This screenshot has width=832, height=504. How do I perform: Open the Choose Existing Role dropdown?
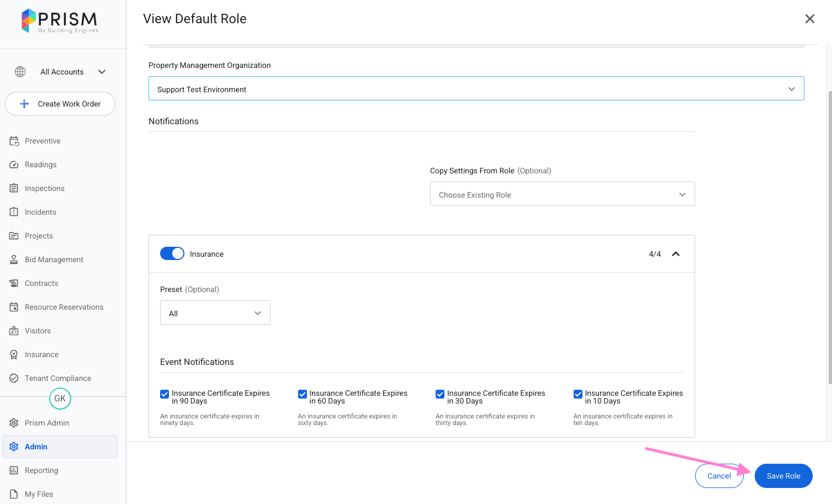(562, 194)
